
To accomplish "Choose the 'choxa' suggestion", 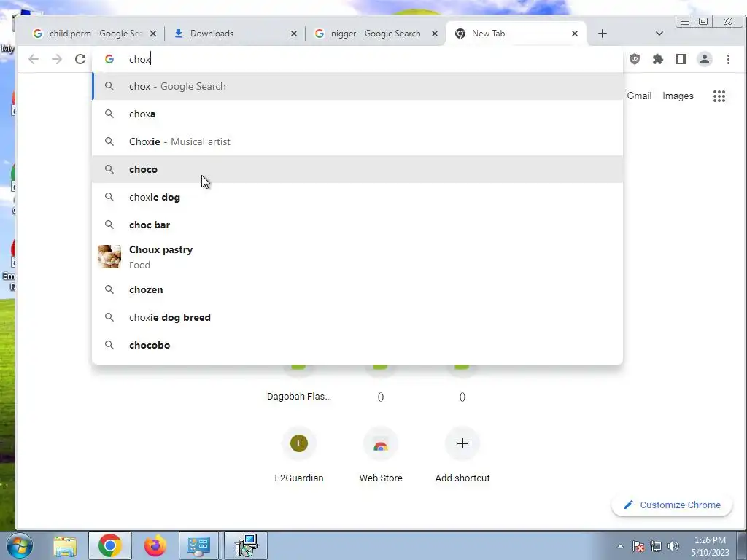I will (x=357, y=114).
